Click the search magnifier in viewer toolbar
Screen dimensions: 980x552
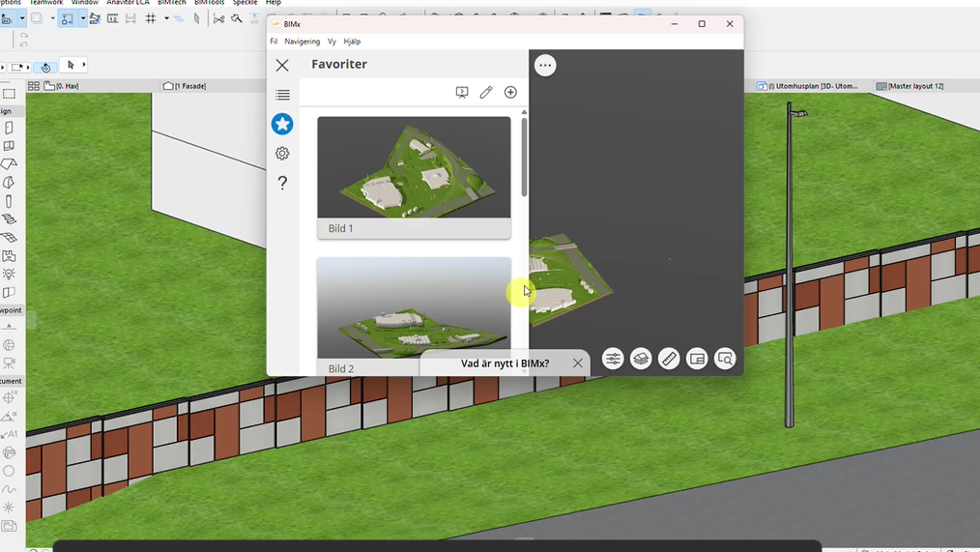[725, 359]
